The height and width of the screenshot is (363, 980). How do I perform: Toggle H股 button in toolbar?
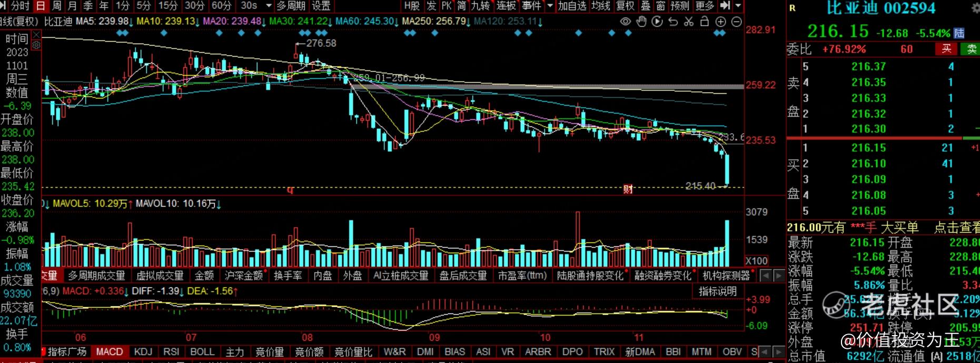coord(412,6)
